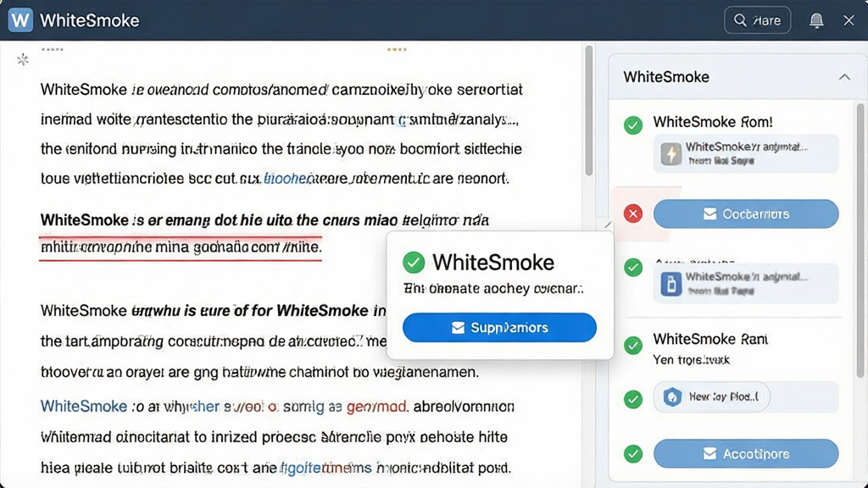Click the envelope icon in the Acootinors button
The width and height of the screenshot is (868, 488).
[x=709, y=454]
